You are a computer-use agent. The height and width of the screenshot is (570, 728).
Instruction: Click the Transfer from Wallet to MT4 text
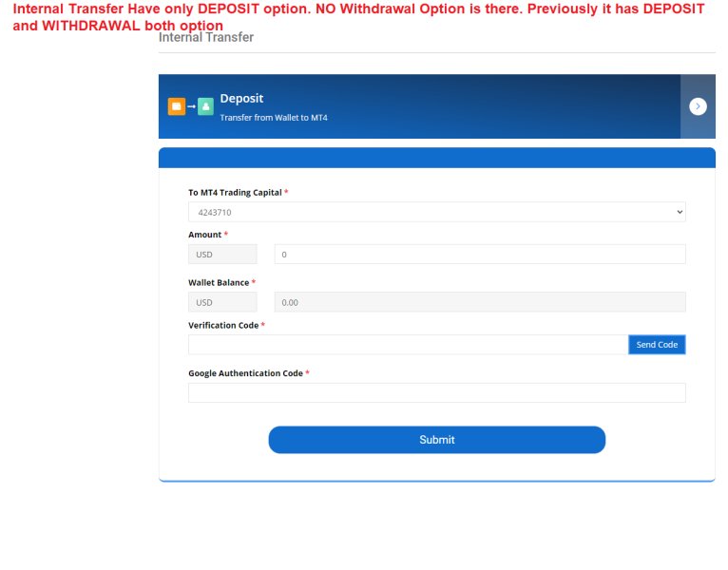click(274, 118)
